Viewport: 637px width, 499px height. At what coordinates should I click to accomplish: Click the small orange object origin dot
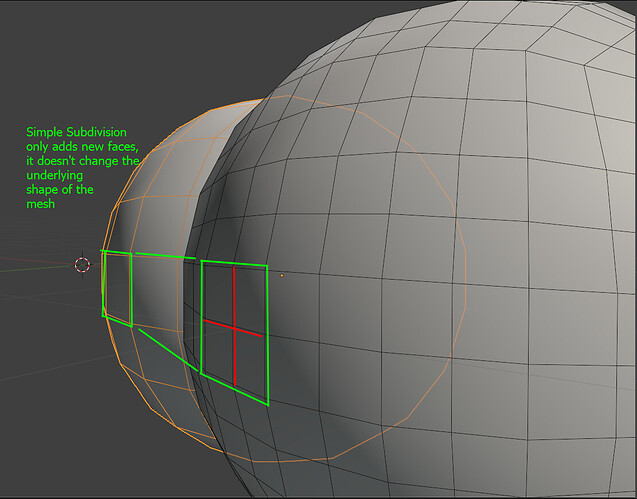point(282,276)
